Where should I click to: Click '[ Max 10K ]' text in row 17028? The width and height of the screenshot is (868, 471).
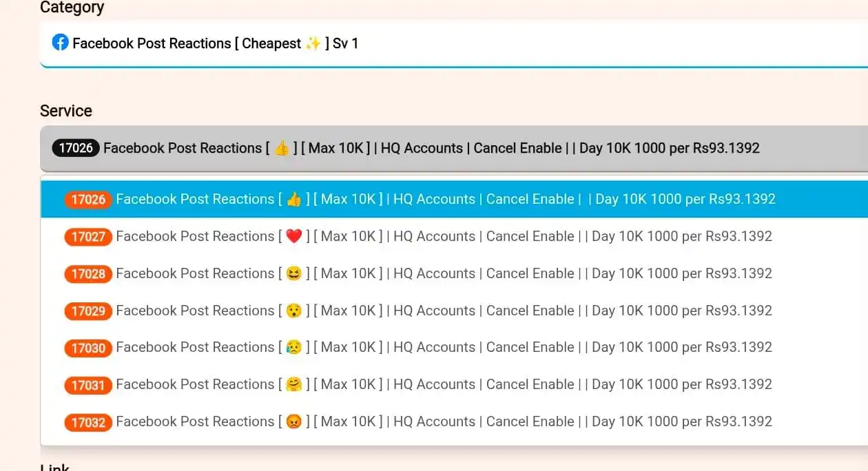(348, 273)
